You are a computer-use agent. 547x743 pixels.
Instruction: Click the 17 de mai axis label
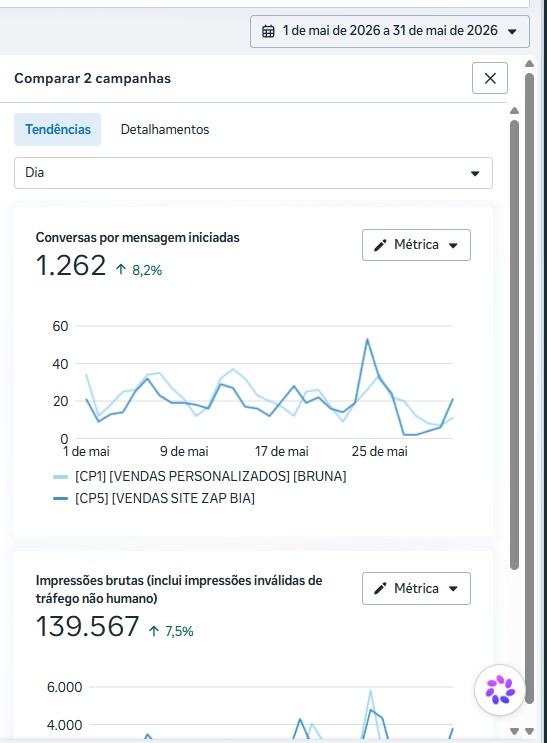pos(282,452)
